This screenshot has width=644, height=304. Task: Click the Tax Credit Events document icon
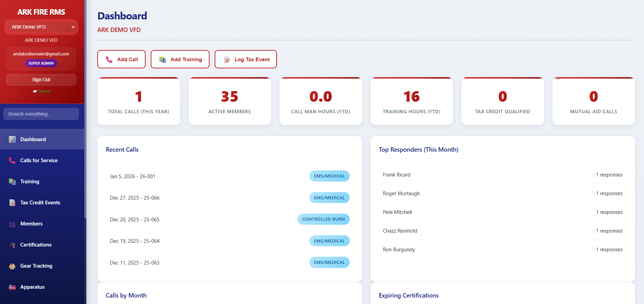click(12, 203)
